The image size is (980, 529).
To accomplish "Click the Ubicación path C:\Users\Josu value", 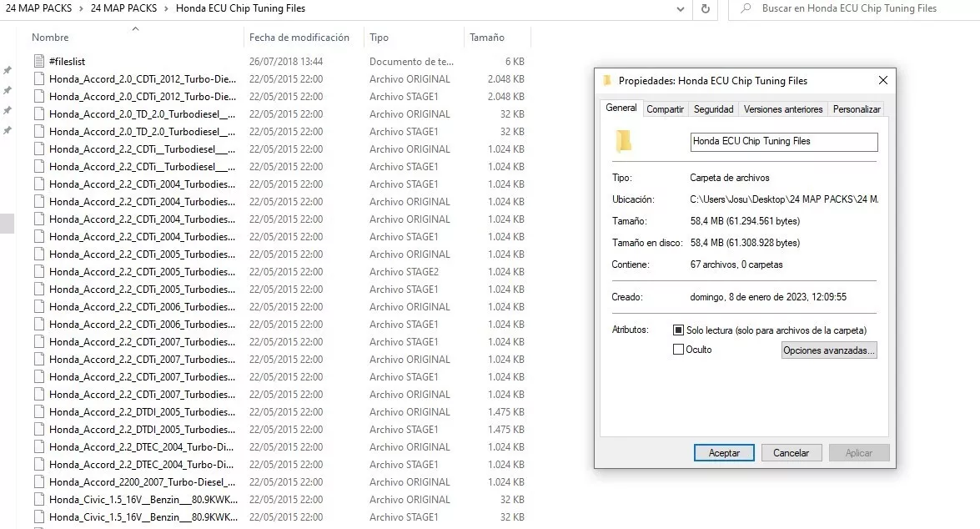I will 784,199.
